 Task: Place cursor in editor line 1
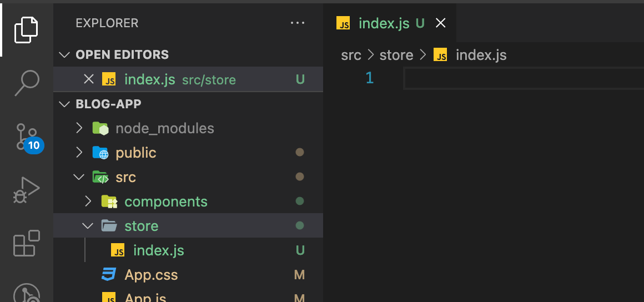(524, 78)
